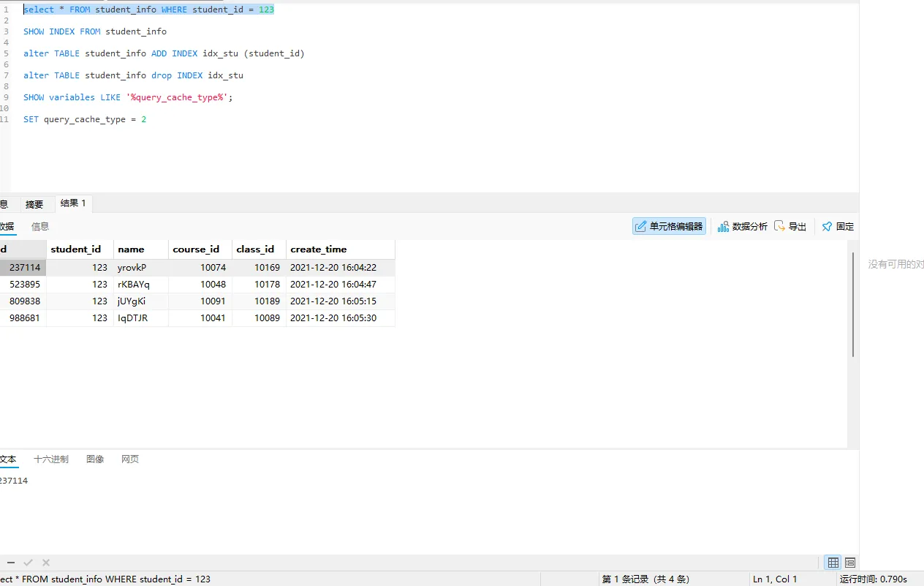The height and width of the screenshot is (586, 924).
Task: Click the create_time column header
Action: click(x=319, y=249)
